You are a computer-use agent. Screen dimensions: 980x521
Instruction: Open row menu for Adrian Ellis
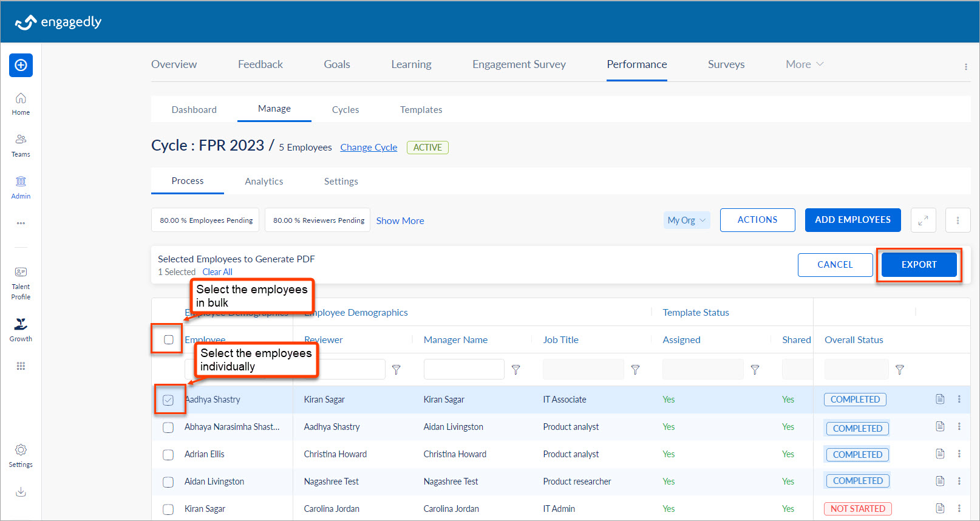pyautogui.click(x=959, y=454)
